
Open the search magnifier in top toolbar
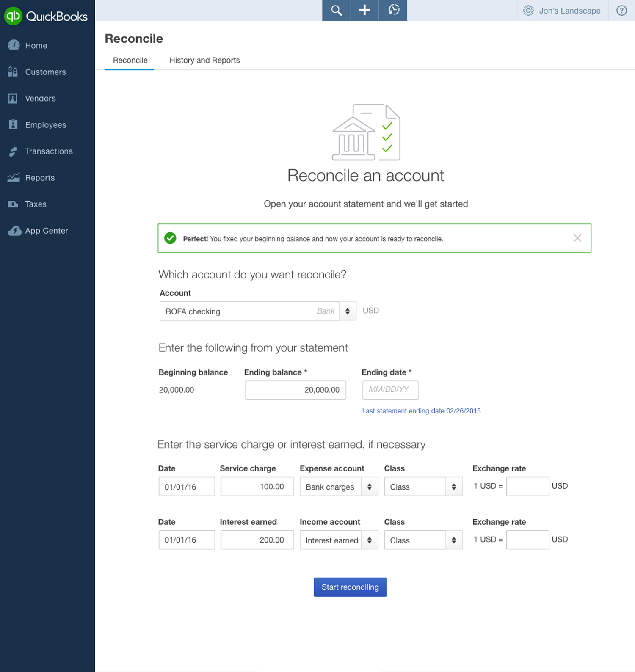tap(337, 10)
